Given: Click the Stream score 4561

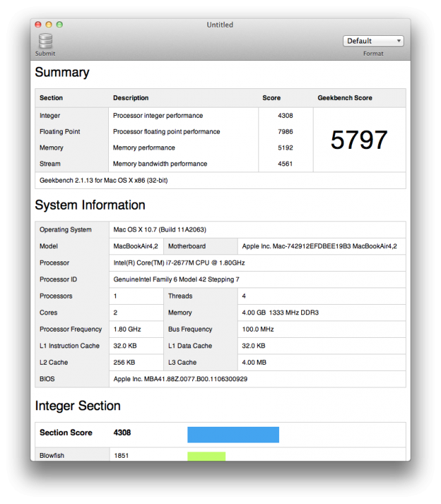Looking at the screenshot, I should (285, 163).
